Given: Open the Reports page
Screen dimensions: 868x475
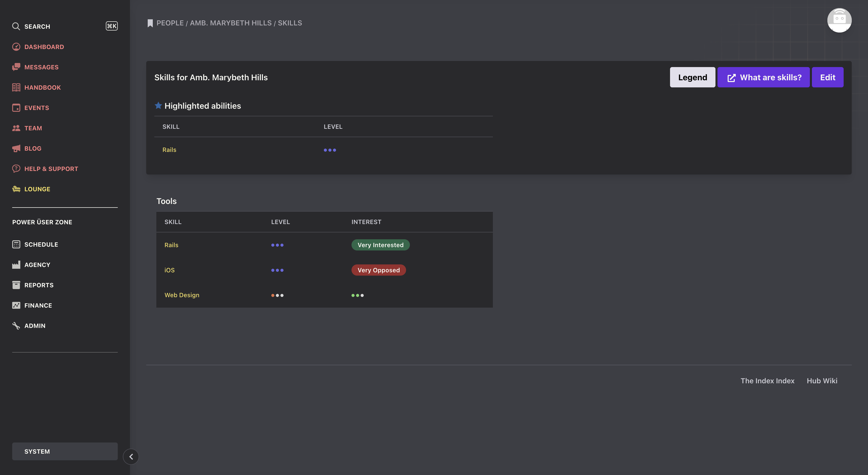Looking at the screenshot, I should pyautogui.click(x=39, y=285).
